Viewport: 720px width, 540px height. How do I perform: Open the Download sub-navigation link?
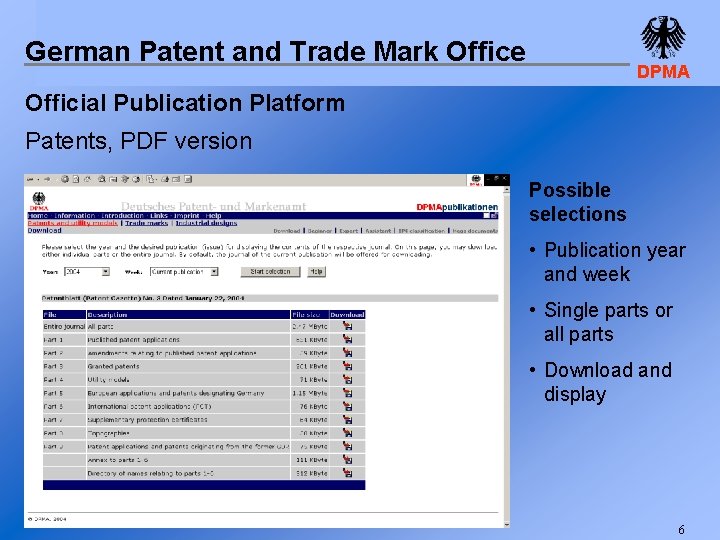tap(287, 231)
